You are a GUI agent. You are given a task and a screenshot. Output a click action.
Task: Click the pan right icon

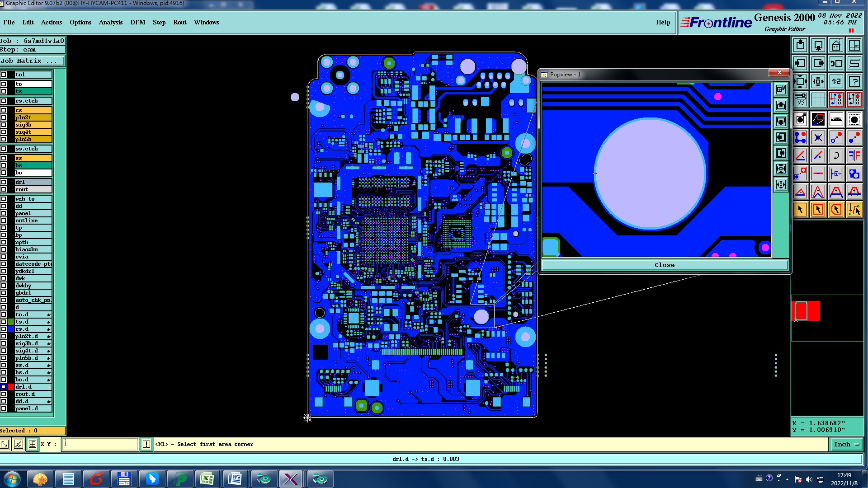(818, 63)
